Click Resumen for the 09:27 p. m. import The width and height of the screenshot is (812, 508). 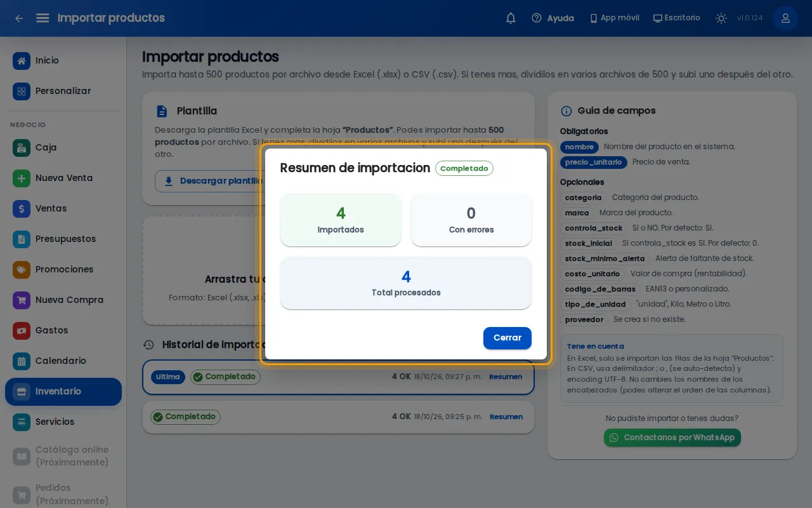click(x=506, y=377)
